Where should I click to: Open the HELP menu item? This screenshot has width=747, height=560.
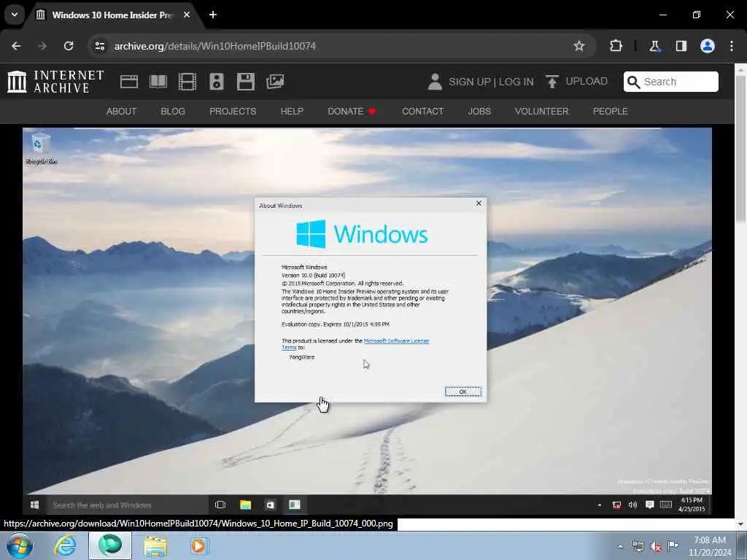[292, 111]
